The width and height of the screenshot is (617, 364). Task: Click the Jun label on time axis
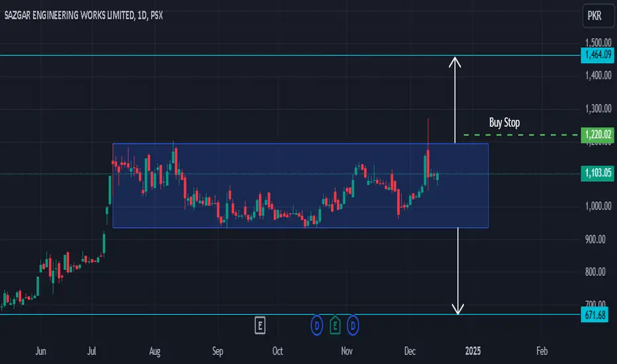40,351
